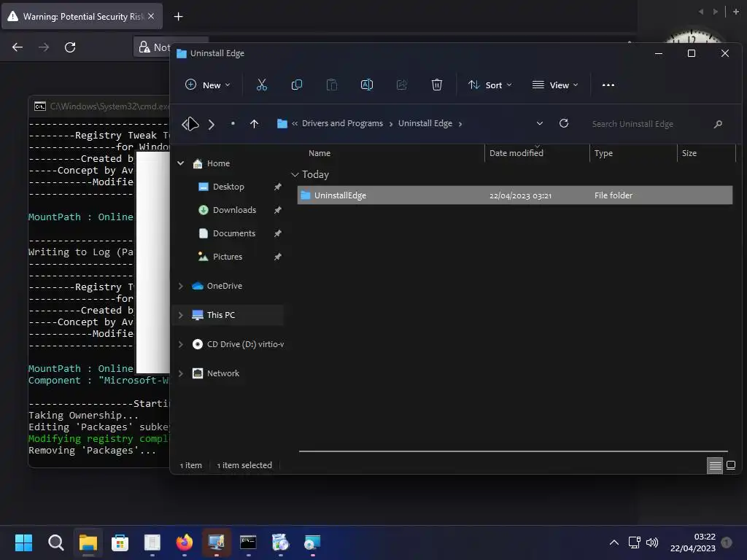This screenshot has width=747, height=560.
Task: Open Command Prompt from taskbar
Action: (x=248, y=542)
